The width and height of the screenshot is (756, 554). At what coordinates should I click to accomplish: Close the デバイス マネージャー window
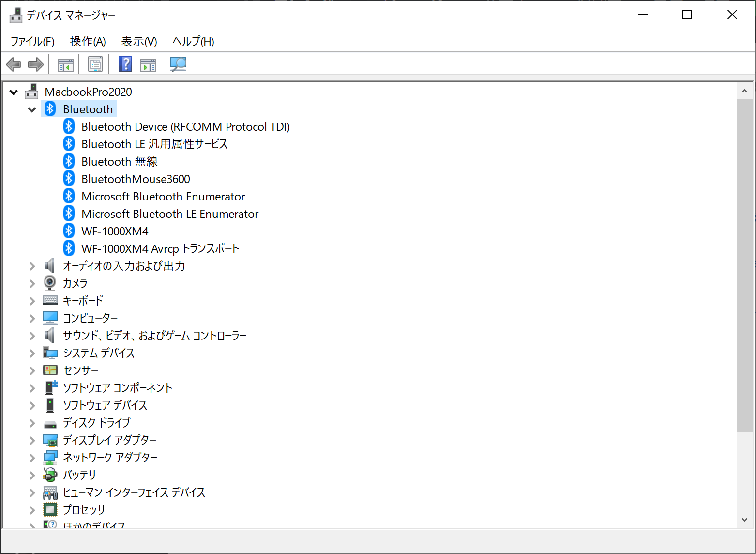[x=732, y=15]
